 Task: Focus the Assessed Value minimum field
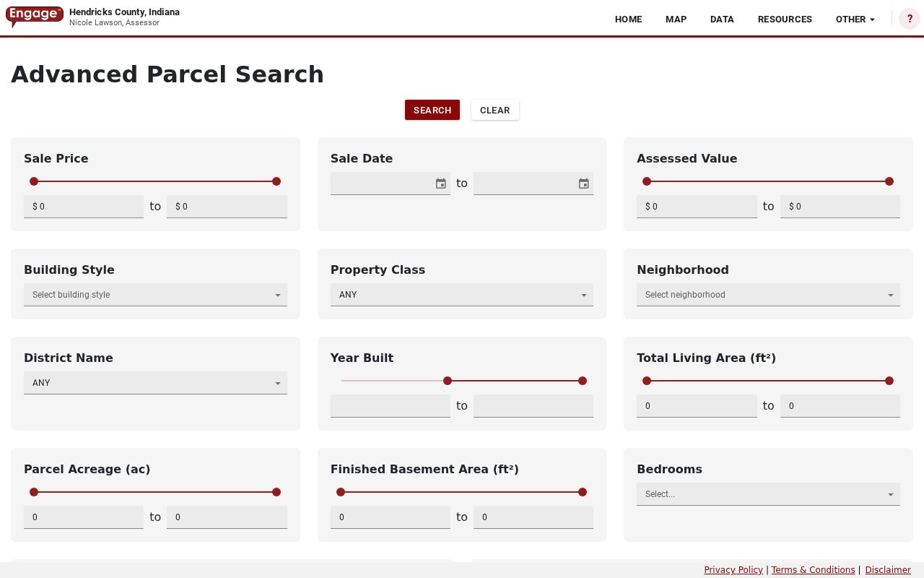point(697,207)
